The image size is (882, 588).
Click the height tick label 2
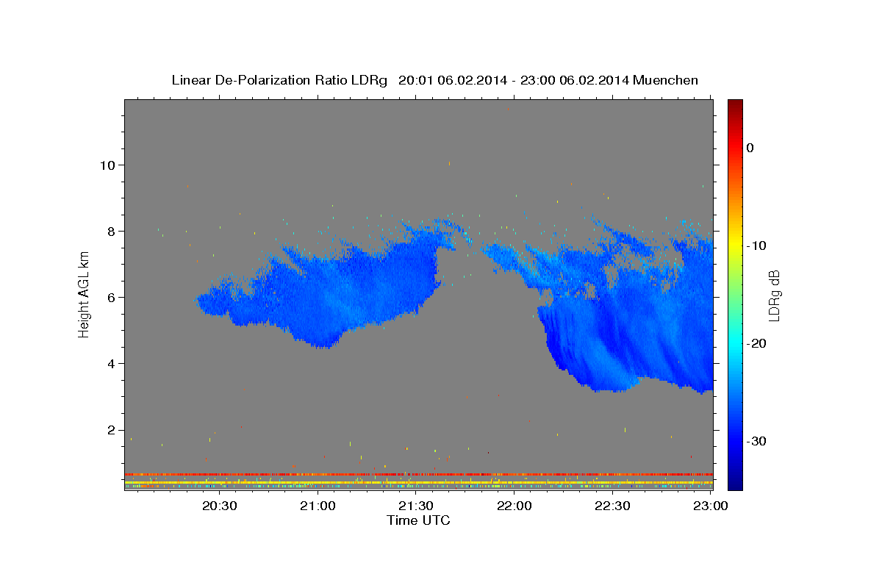pyautogui.click(x=110, y=429)
